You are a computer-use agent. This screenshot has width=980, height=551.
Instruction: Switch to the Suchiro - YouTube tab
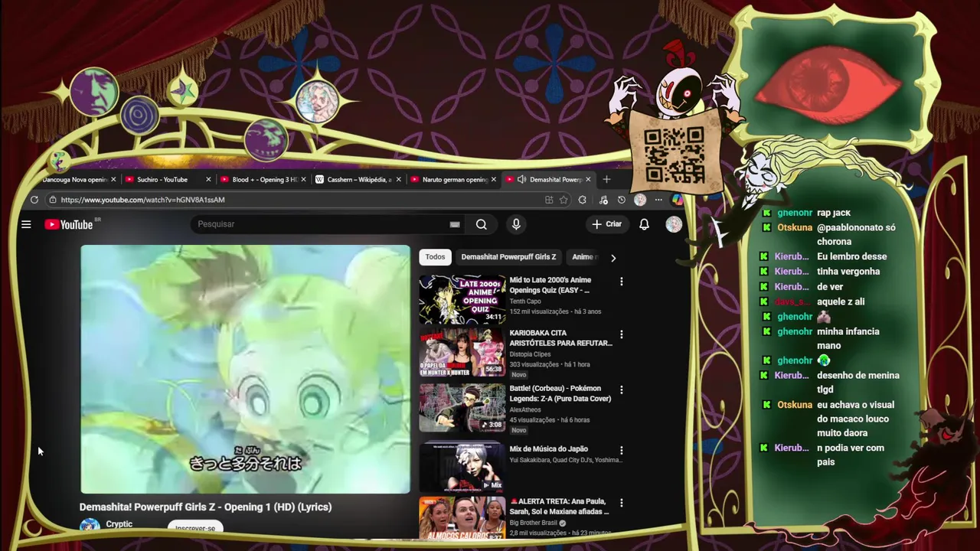point(162,180)
